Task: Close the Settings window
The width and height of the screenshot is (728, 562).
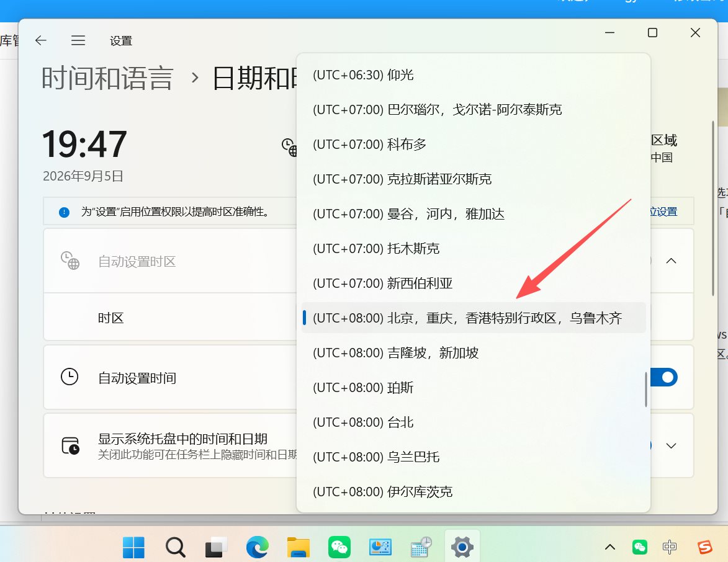Action: (x=695, y=32)
